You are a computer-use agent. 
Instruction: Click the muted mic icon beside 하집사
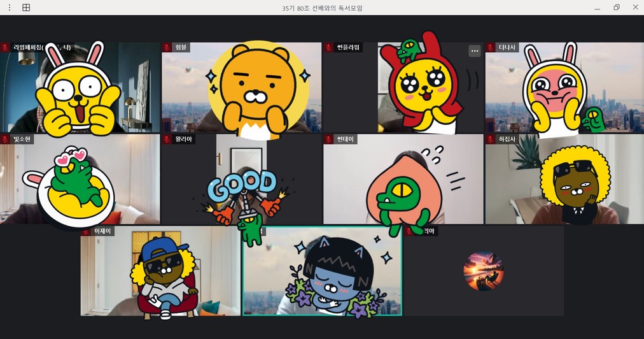click(x=491, y=139)
